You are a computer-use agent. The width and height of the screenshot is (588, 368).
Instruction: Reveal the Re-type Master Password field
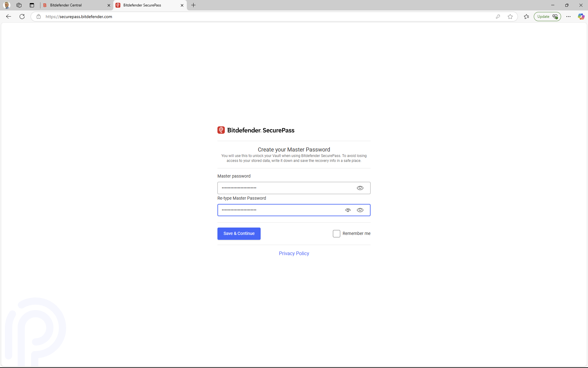(x=360, y=210)
